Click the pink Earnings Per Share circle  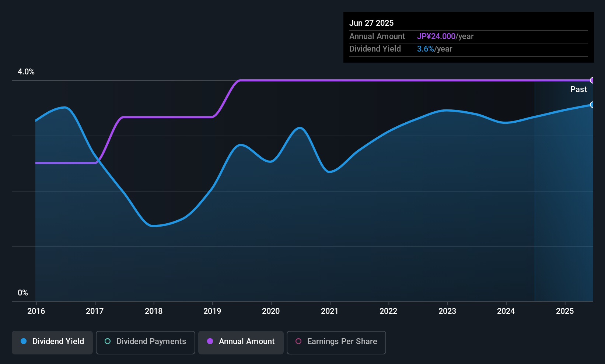tap(298, 341)
